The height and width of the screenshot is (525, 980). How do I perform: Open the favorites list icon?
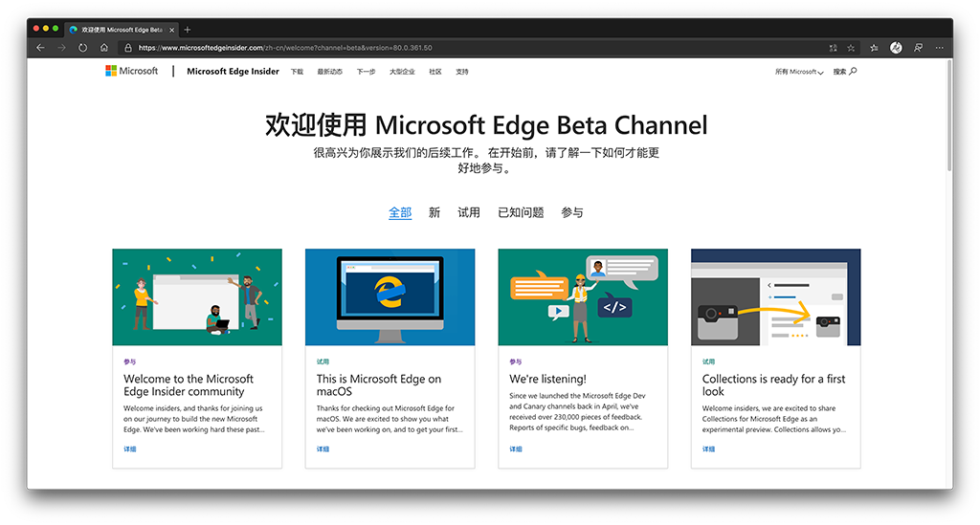coord(874,48)
